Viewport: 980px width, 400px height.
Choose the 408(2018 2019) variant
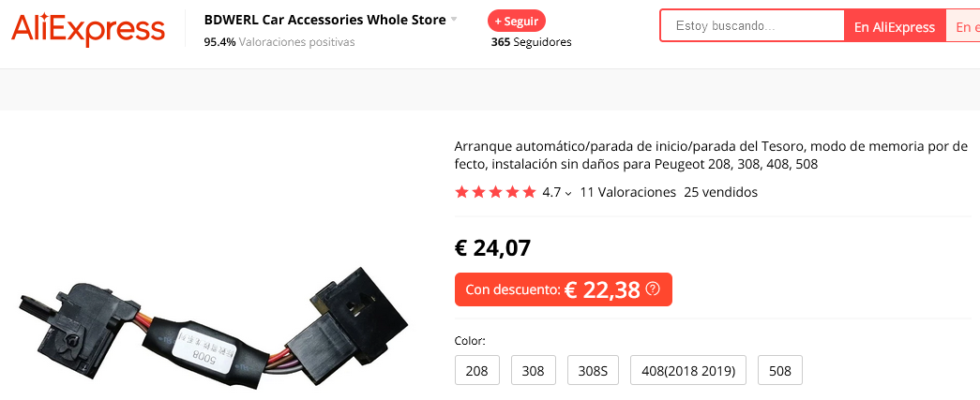688,371
